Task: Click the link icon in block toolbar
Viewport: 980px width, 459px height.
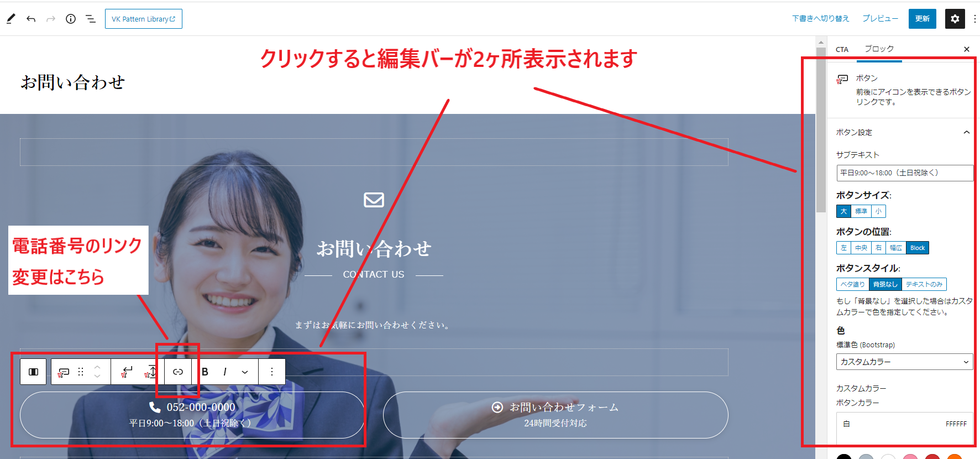Action: pyautogui.click(x=178, y=372)
